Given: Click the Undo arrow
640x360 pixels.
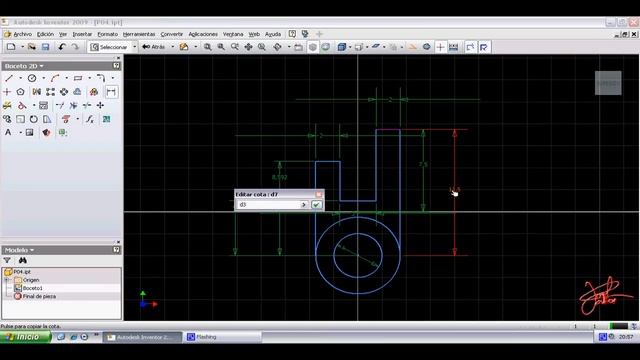Looking at the screenshot, I should point(62,47).
